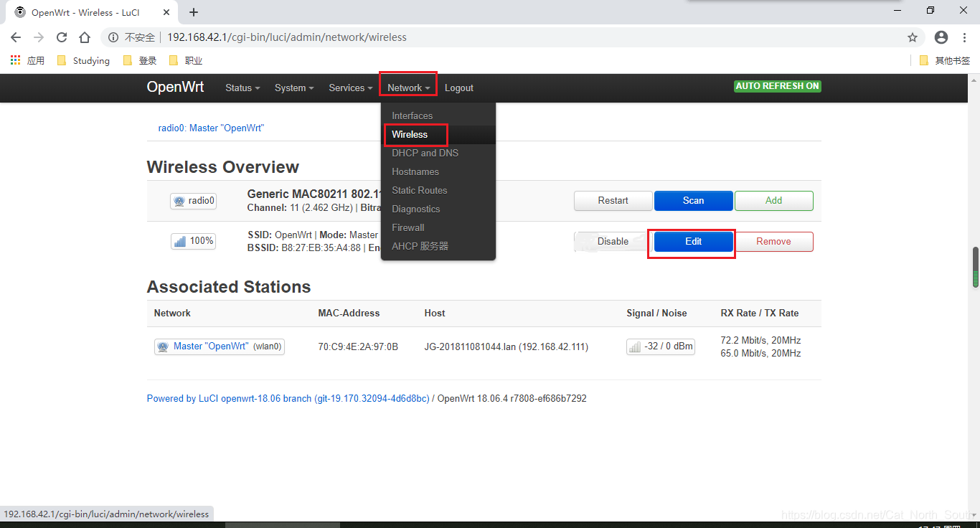Click the Associated Stations heading
Viewport: 980px width, 528px height.
tap(229, 287)
